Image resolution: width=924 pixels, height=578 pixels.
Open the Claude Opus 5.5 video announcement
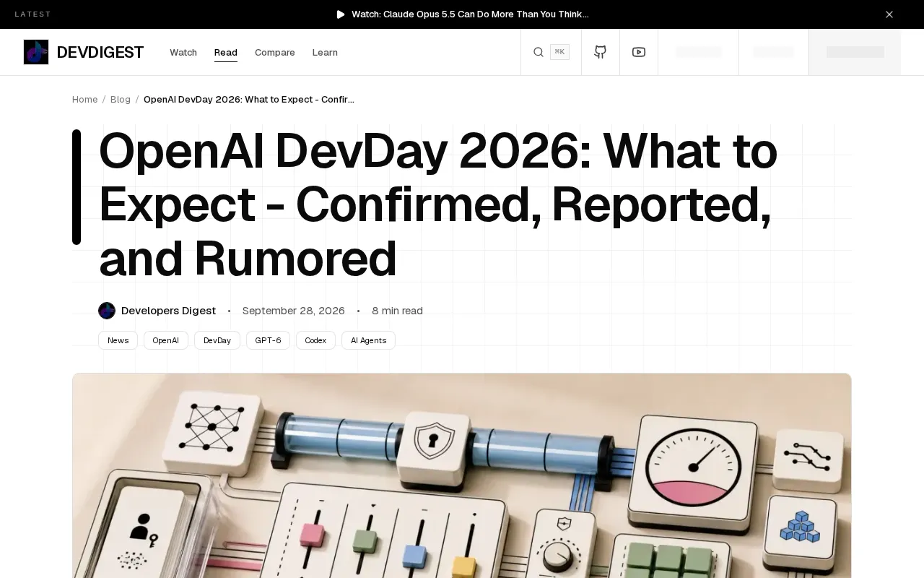pyautogui.click(x=470, y=14)
